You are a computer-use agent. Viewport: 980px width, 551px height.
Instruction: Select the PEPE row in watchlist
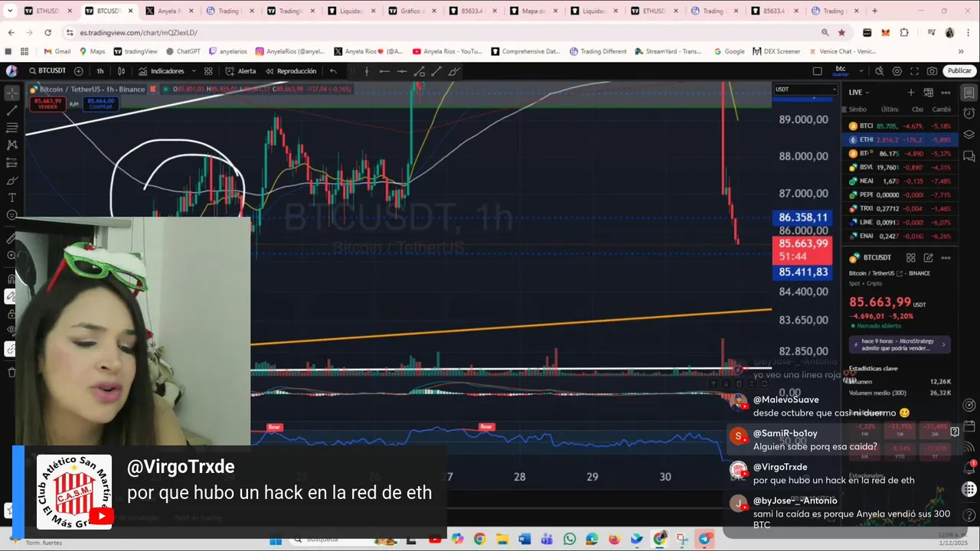[x=900, y=195]
